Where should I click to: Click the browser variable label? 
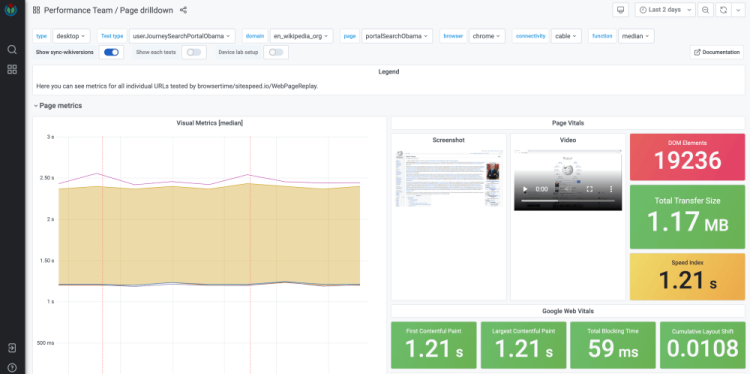453,36
